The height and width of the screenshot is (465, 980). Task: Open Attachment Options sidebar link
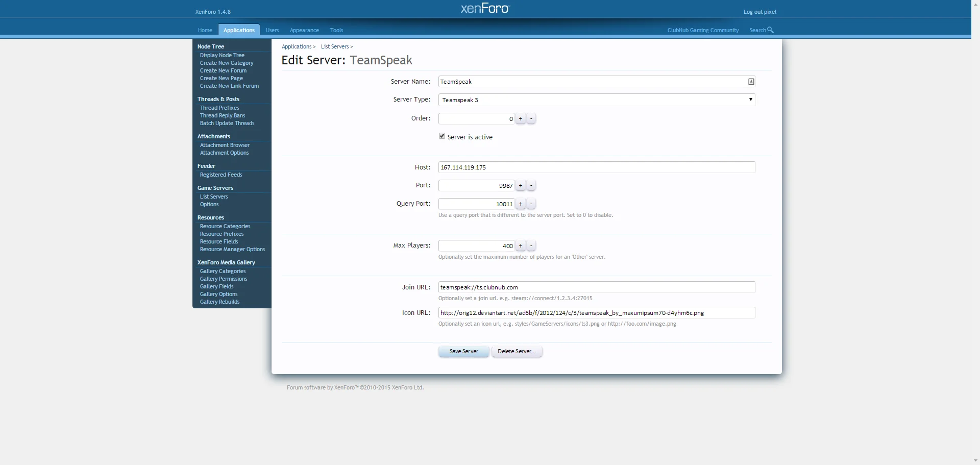pos(224,153)
